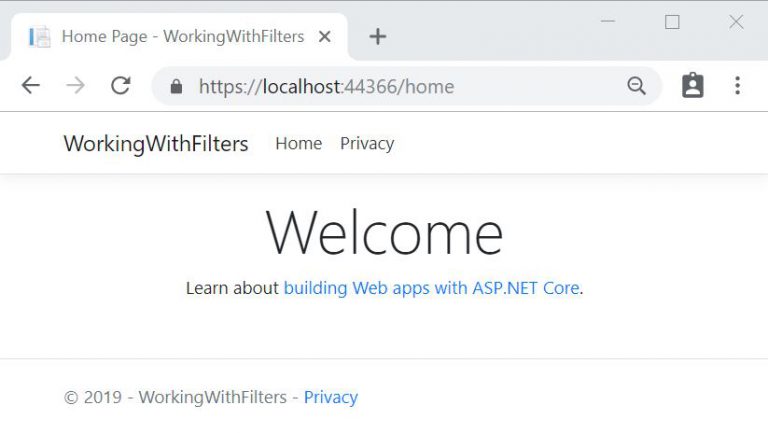Image resolution: width=768 pixels, height=433 pixels.
Task: Click the forward navigation arrow
Action: pos(75,86)
